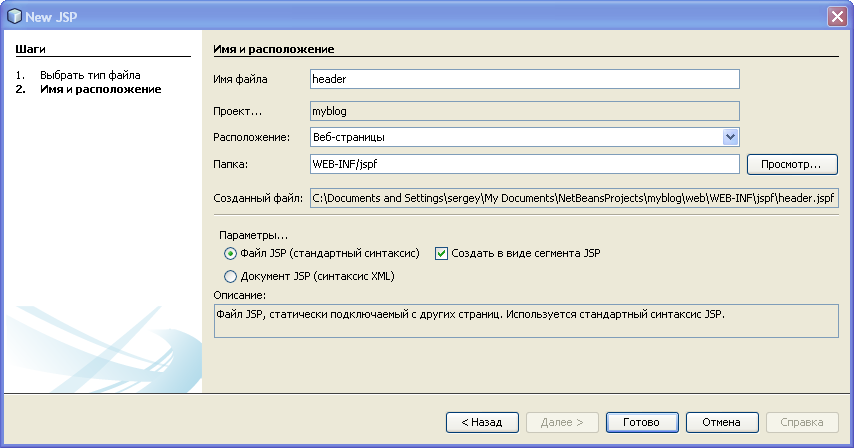Click the 'Просмотр...' browse button
Image resolution: width=854 pixels, height=448 pixels.
pyautogui.click(x=792, y=164)
